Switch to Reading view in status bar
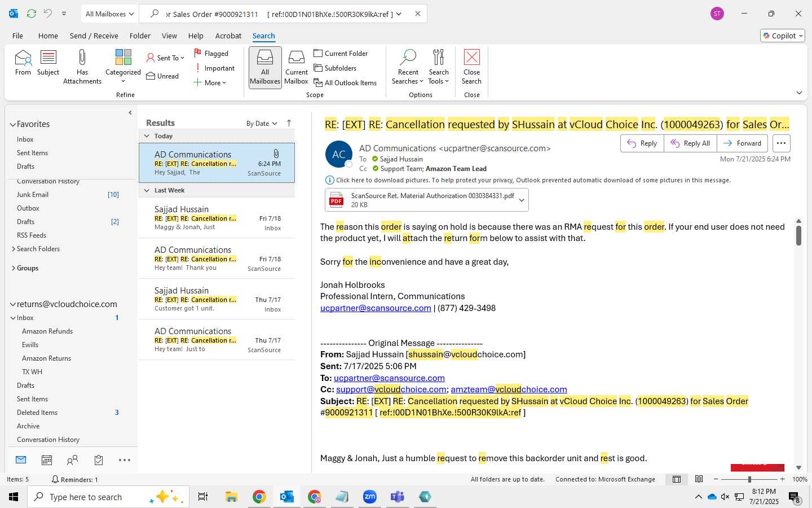Image resolution: width=812 pixels, height=508 pixels. click(699, 479)
